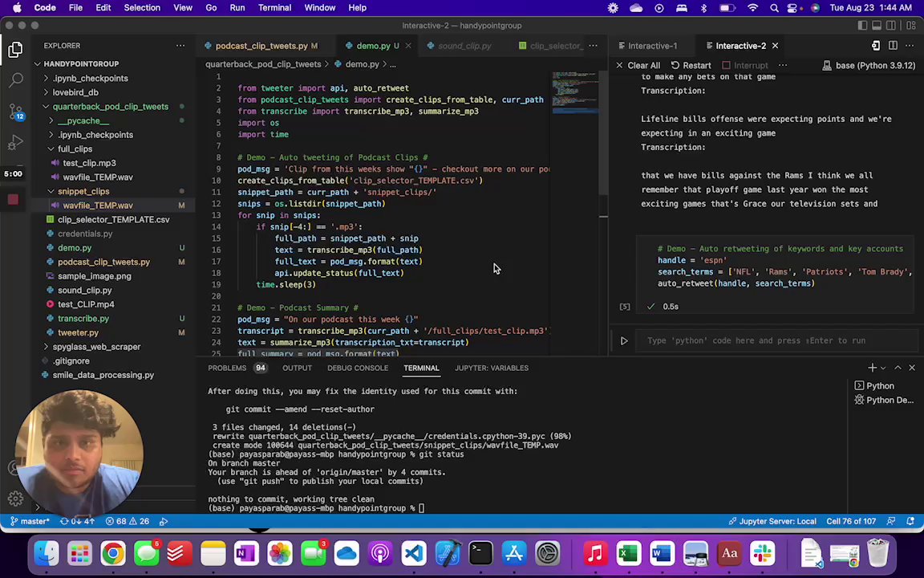Viewport: 924px width, 578px height.
Task: Collapse the snippet_clips folder
Action: point(83,192)
